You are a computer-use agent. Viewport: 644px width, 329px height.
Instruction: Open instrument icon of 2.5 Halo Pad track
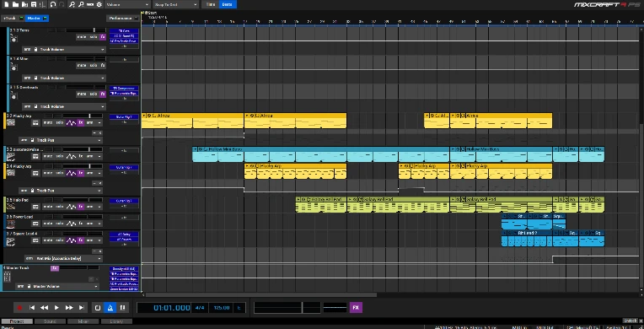click(11, 207)
